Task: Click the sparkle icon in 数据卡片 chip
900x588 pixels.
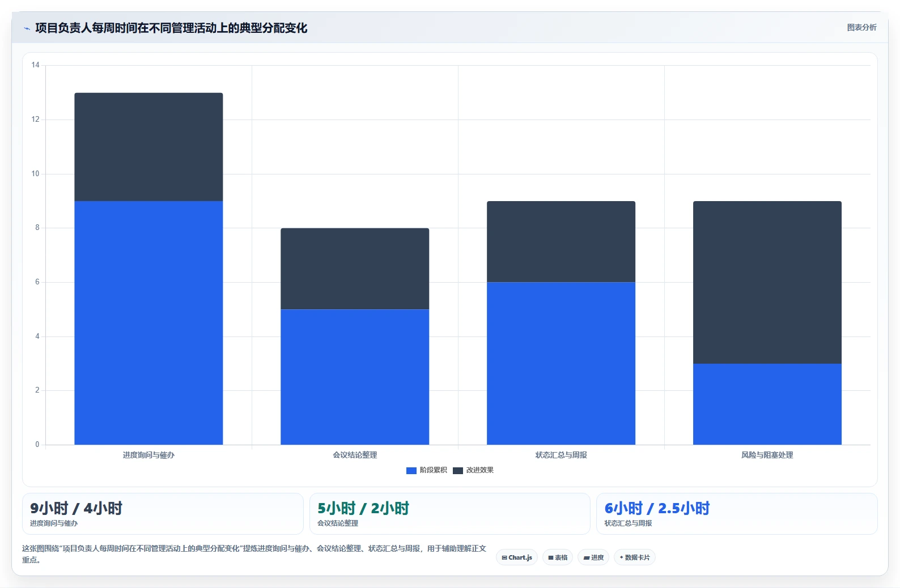Action: (x=622, y=557)
